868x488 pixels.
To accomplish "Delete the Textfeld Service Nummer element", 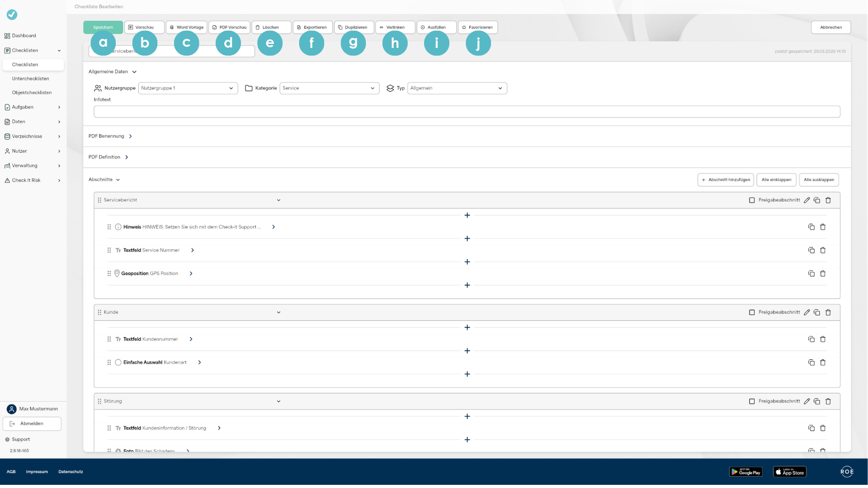I will click(823, 250).
